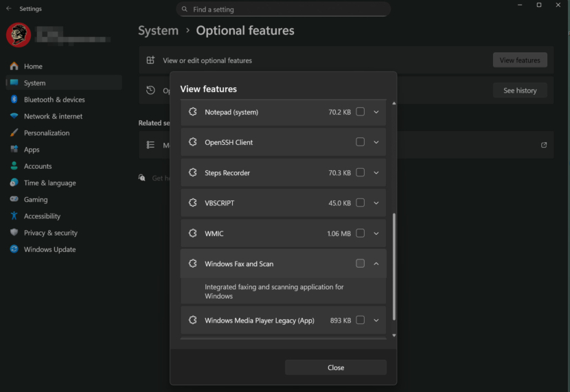The height and width of the screenshot is (392, 570).
Task: Click the back arrow in title bar
Action: pyautogui.click(x=9, y=9)
